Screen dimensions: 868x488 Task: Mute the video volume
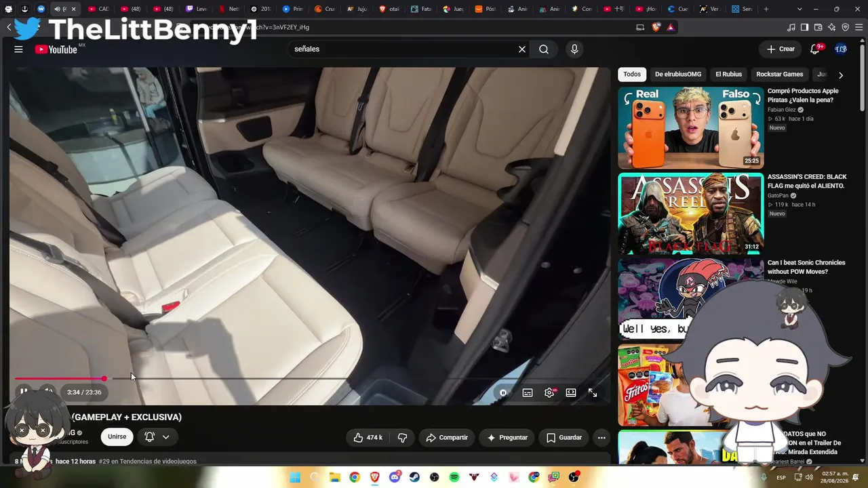47,392
